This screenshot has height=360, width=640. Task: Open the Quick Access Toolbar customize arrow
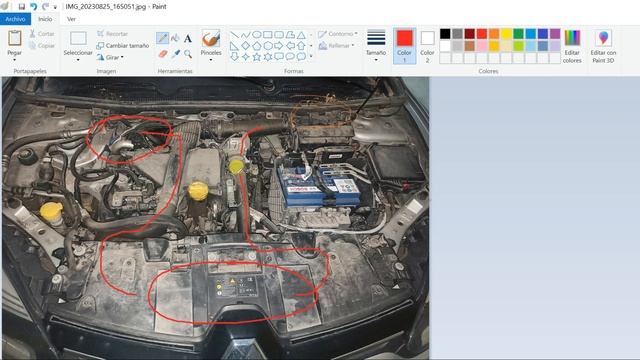click(55, 7)
